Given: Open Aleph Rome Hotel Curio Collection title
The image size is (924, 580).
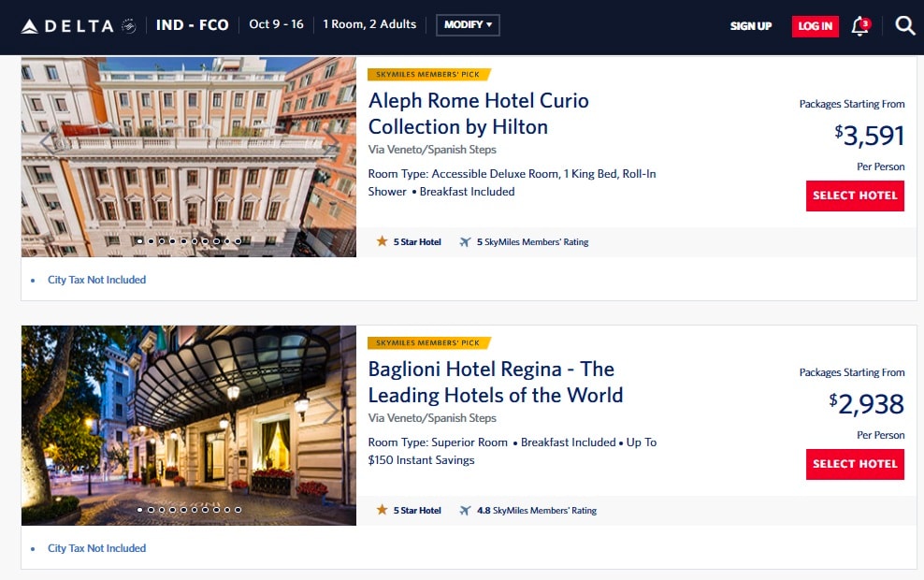Looking at the screenshot, I should [479, 113].
